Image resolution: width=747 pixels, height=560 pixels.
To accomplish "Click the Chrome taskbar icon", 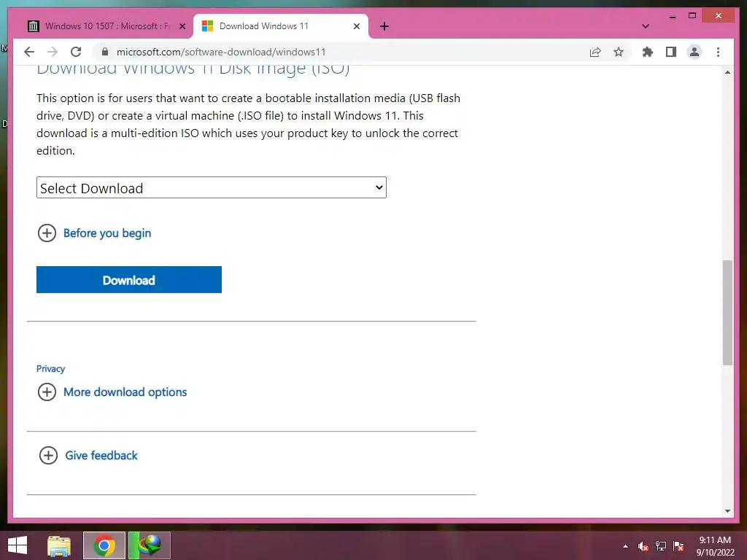I will pyautogui.click(x=104, y=545).
